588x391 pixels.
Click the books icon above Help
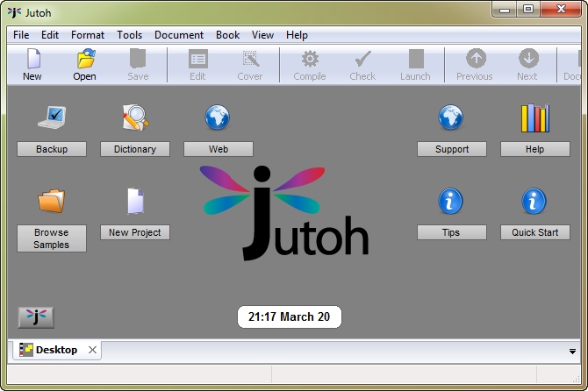[535, 118]
